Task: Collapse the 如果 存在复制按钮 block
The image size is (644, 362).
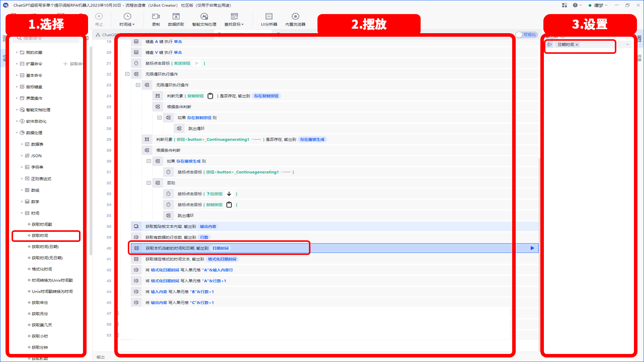Action: click(x=159, y=118)
